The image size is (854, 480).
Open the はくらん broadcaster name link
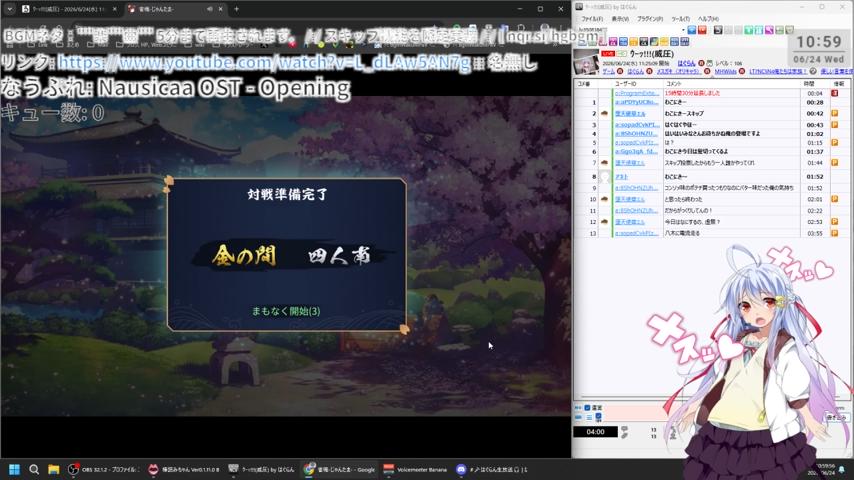[686, 63]
